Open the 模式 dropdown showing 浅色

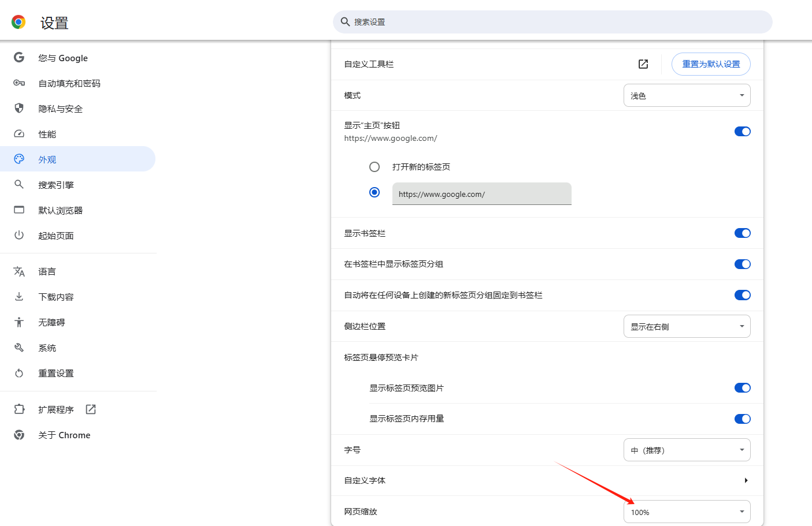pos(687,95)
